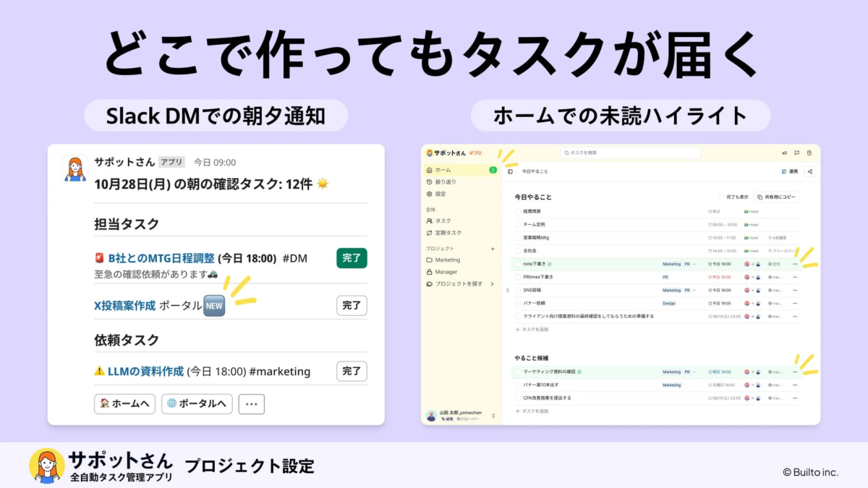
Task: Open the ... menu on the Slack notification card
Action: point(251,404)
